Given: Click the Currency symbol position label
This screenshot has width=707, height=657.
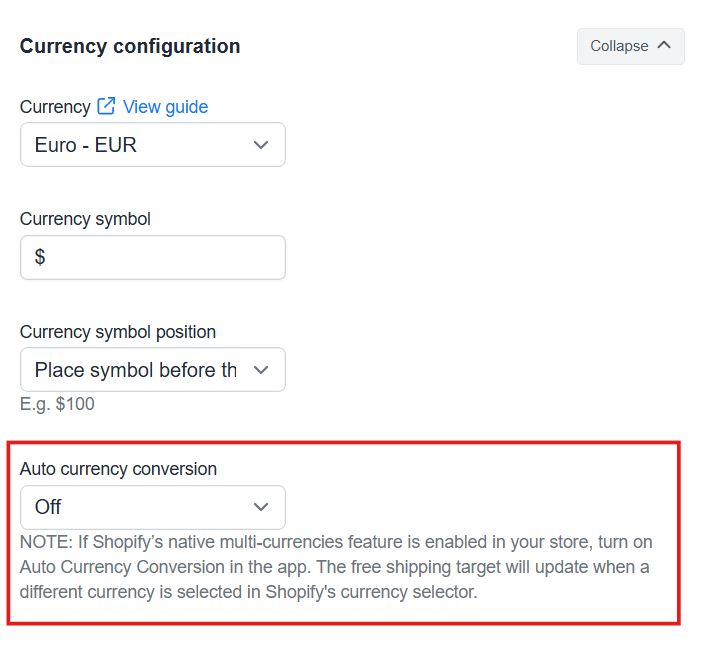Looking at the screenshot, I should [x=118, y=332].
